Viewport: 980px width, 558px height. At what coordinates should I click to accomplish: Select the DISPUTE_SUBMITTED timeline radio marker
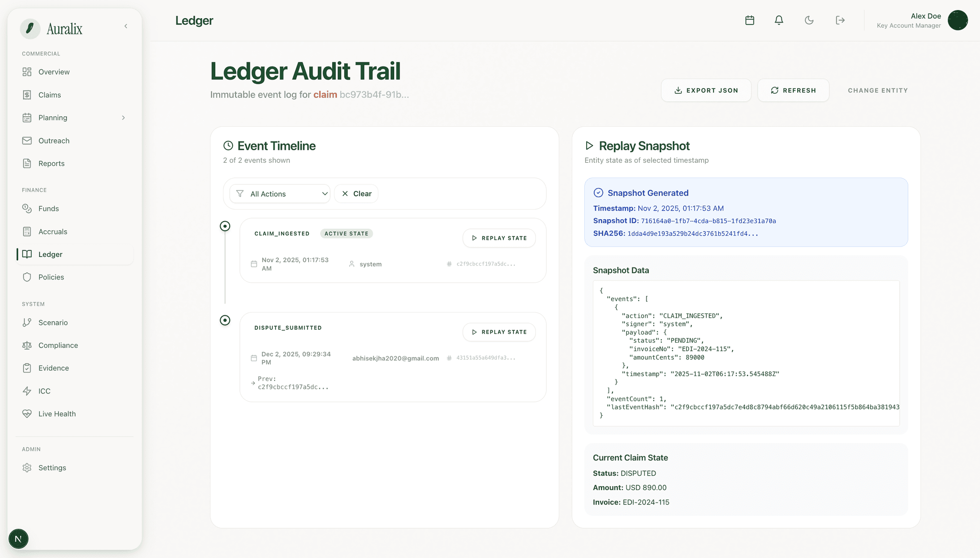point(225,320)
